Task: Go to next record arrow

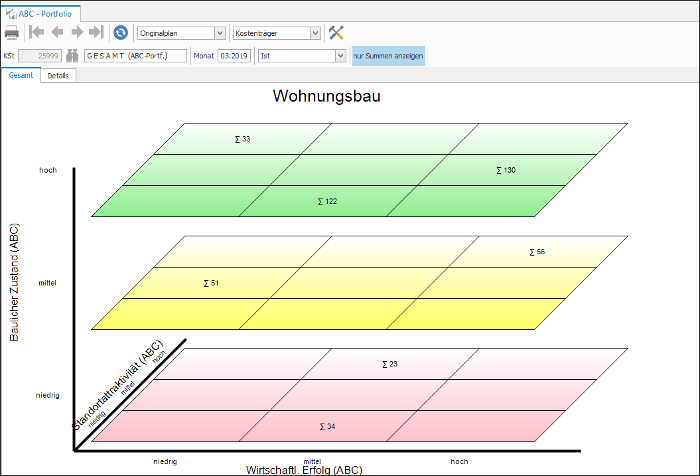Action: coord(77,32)
